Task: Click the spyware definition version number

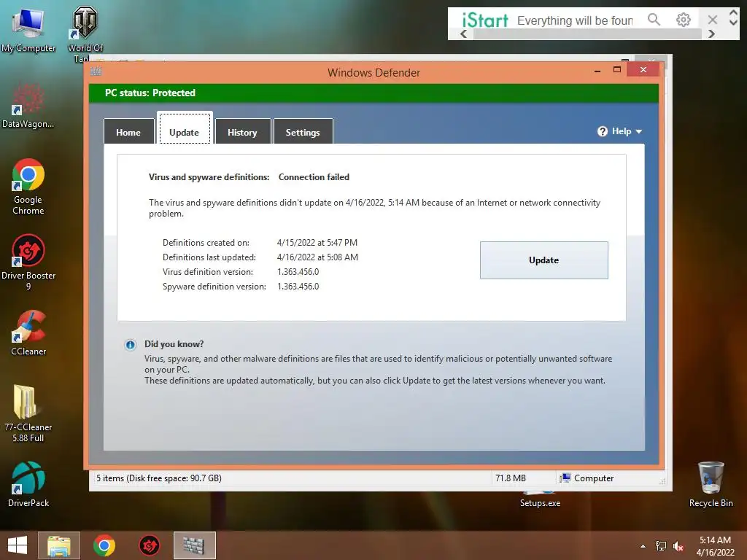Action: (x=298, y=286)
